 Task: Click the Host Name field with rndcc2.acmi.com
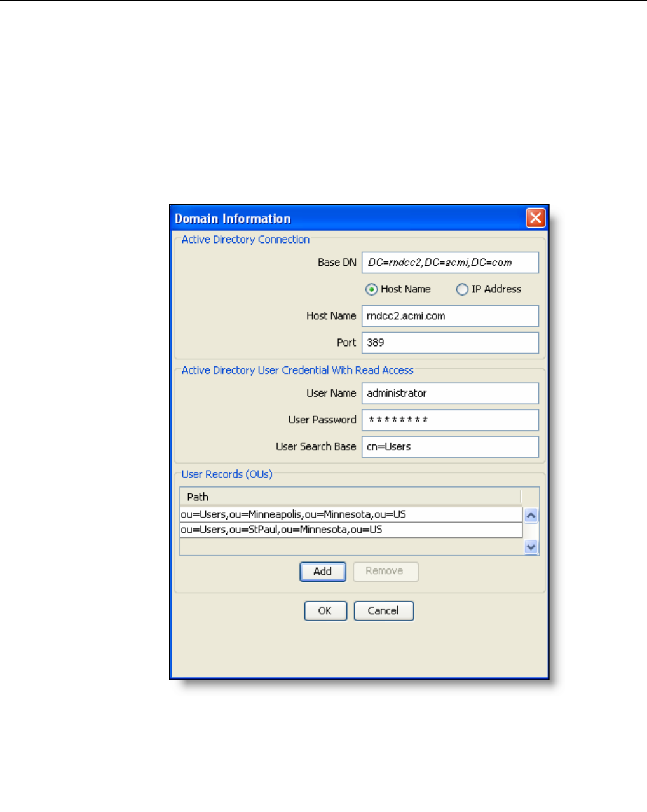pos(450,316)
